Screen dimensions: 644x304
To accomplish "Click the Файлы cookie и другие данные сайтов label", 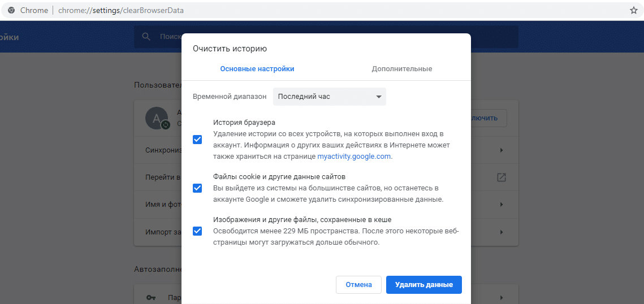I will click(279, 177).
